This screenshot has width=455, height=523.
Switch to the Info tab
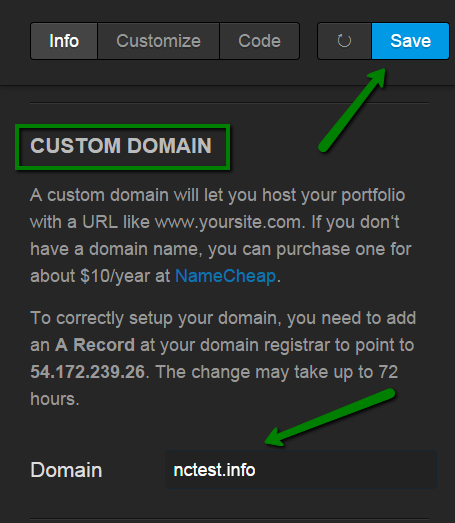64,41
